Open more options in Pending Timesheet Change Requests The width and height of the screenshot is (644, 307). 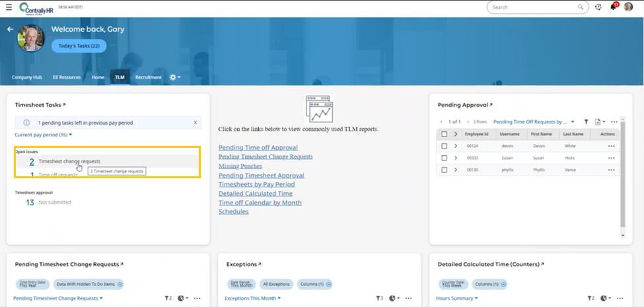(x=197, y=298)
